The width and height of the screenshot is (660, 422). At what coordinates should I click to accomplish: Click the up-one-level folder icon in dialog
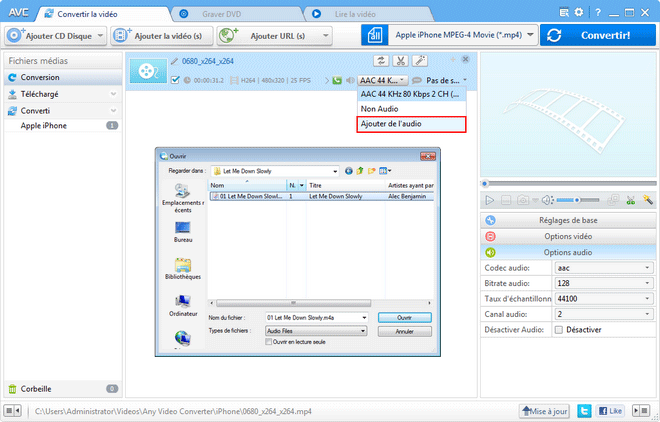360,171
